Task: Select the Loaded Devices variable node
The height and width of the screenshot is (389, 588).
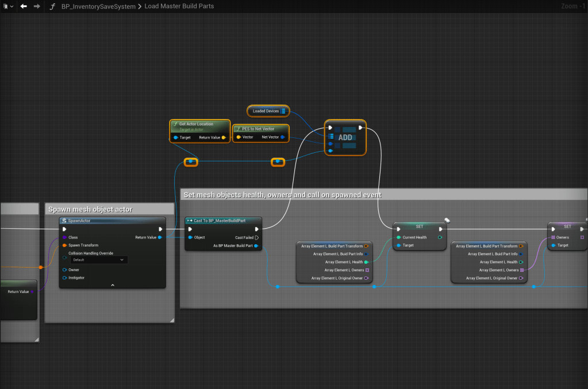Action: point(266,111)
